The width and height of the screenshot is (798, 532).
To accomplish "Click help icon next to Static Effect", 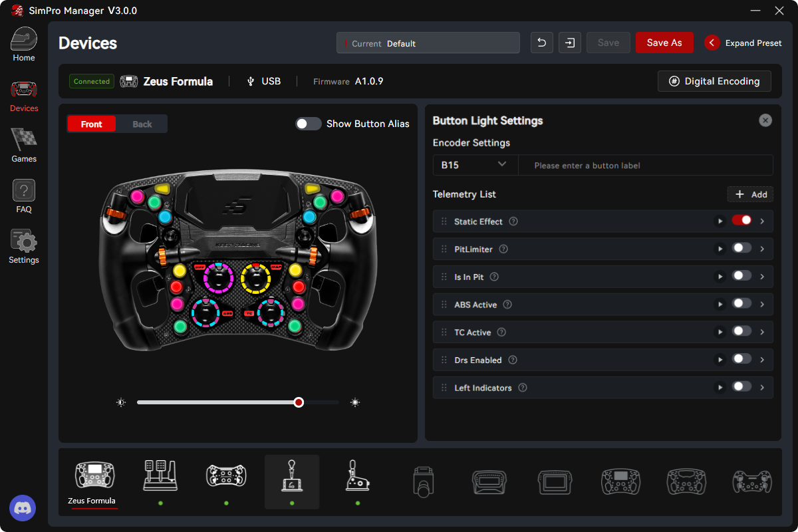I will click(513, 221).
